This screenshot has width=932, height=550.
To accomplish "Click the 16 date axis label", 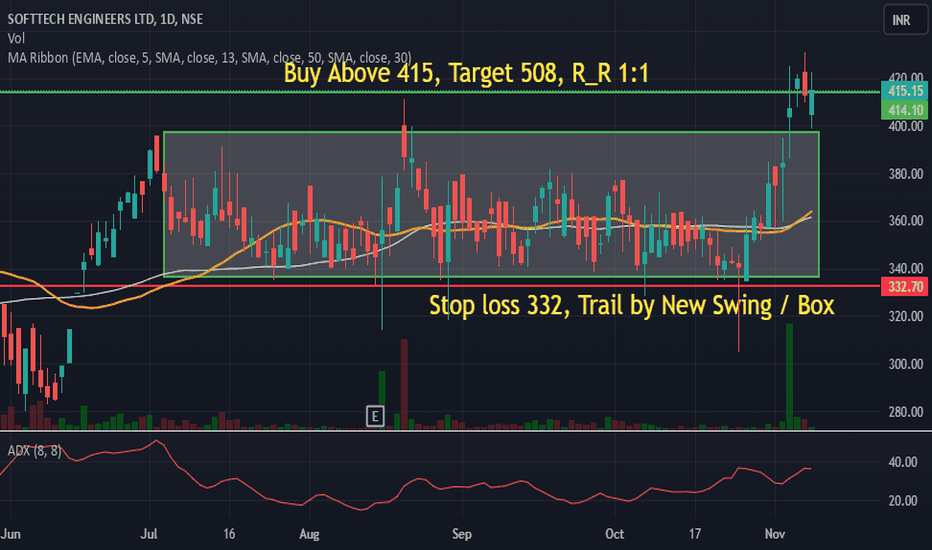I will coord(229,533).
